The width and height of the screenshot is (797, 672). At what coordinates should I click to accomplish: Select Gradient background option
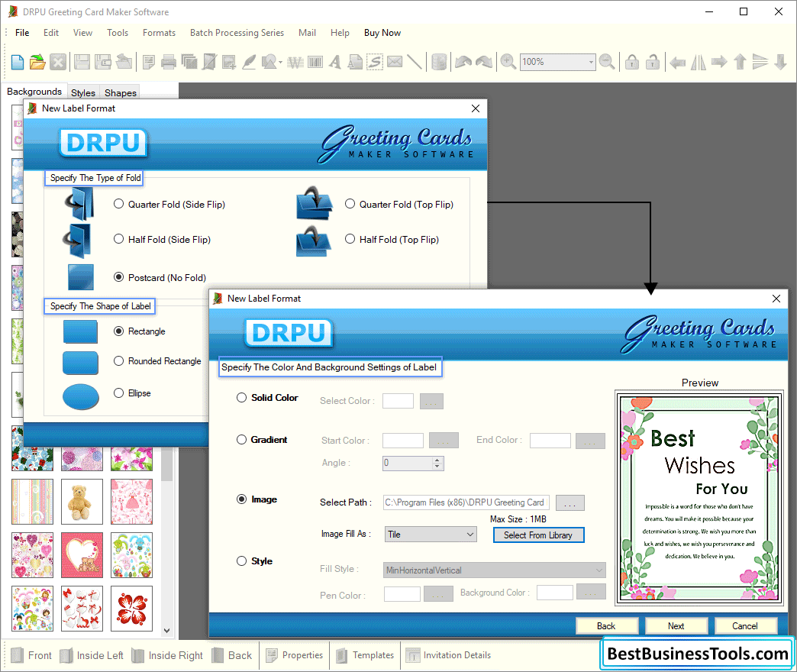click(241, 440)
